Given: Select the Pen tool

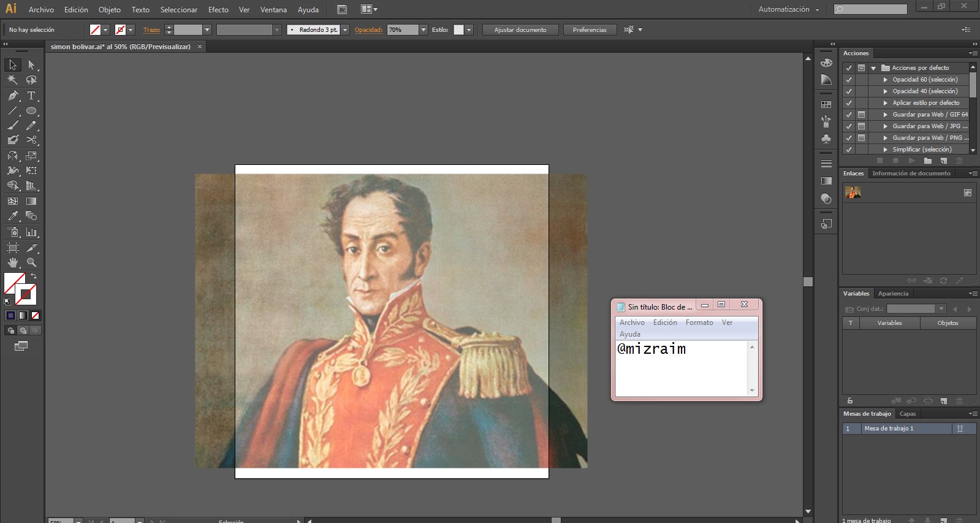Looking at the screenshot, I should click(13, 96).
